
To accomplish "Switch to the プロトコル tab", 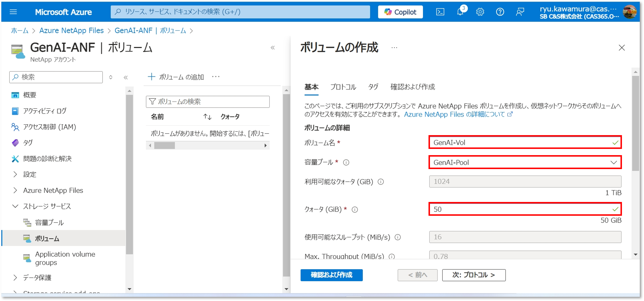I will 343,87.
